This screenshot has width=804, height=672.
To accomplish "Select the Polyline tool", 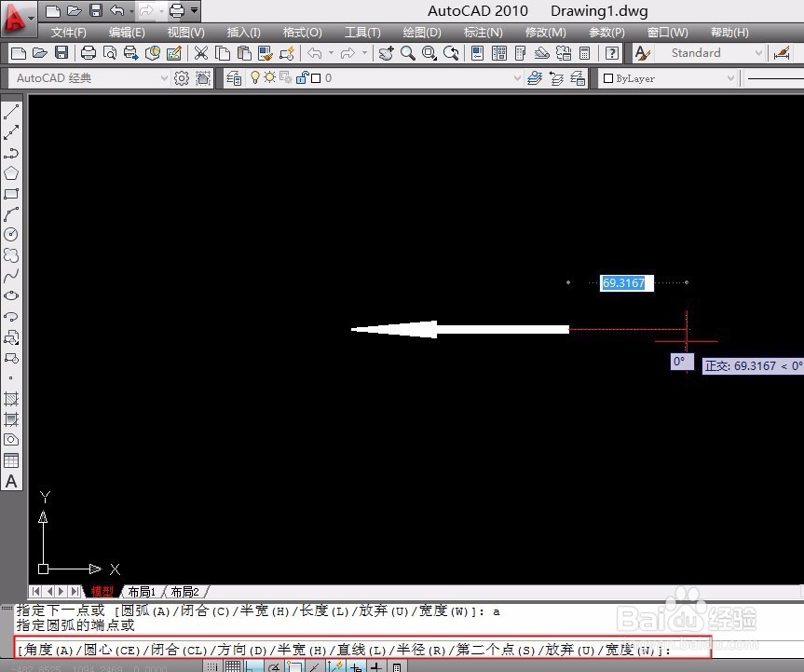I will [11, 153].
